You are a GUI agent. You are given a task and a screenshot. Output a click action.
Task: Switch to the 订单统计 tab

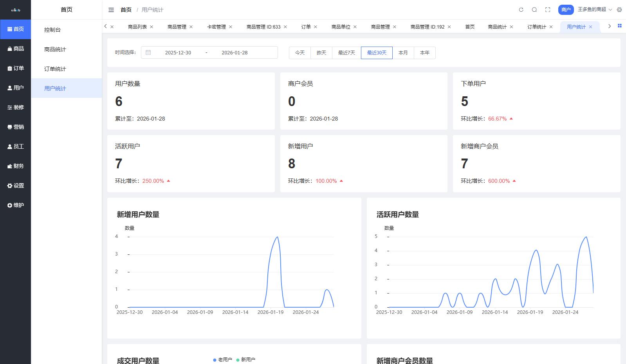coord(536,27)
